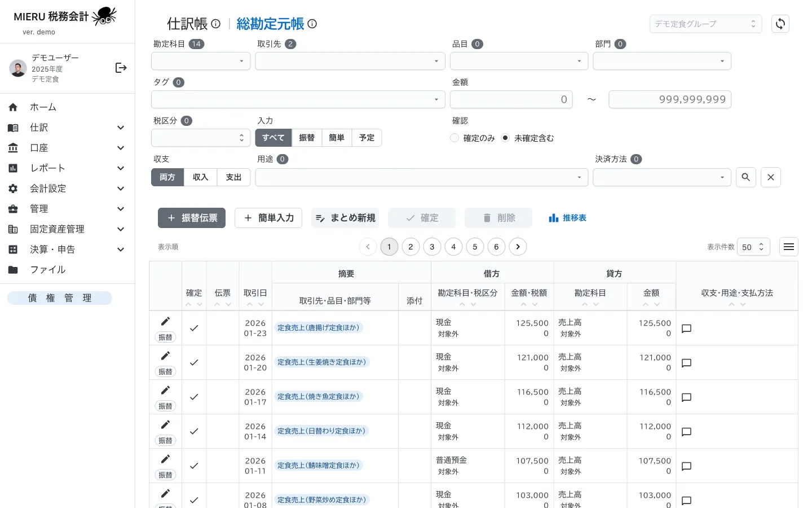Viewport: 812px width, 508px height.
Task: Click the まとめ新規 button
Action: (345, 218)
